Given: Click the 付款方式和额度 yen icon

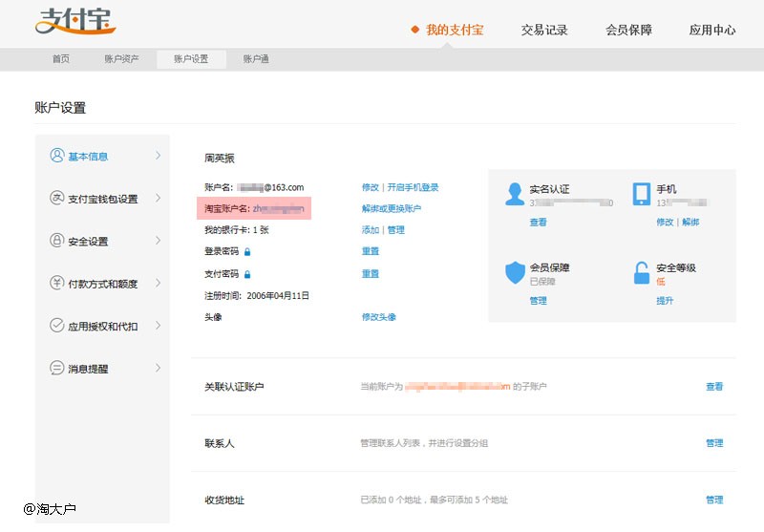Looking at the screenshot, I should click(57, 283).
